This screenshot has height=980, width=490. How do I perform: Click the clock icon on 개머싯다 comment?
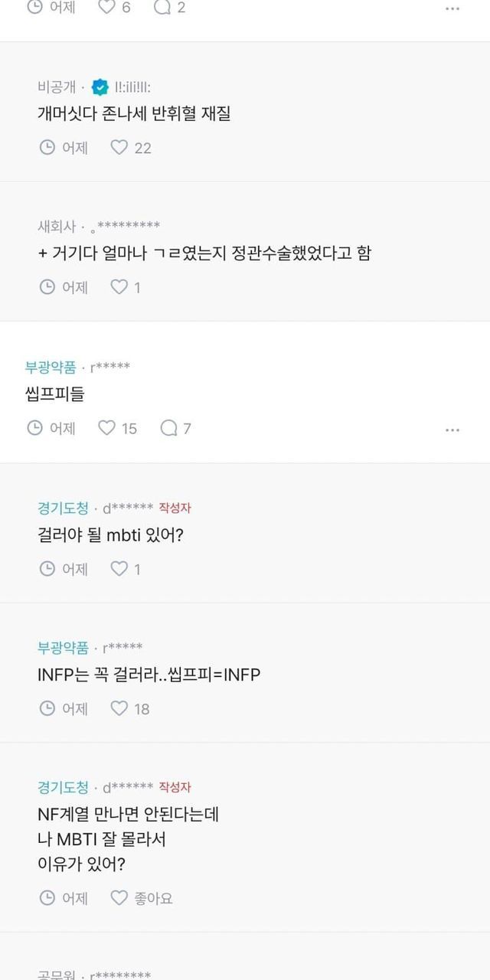(x=47, y=148)
